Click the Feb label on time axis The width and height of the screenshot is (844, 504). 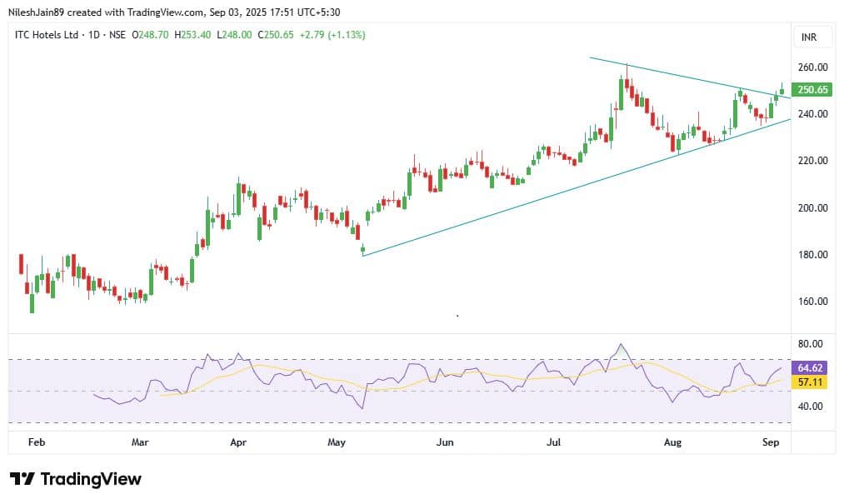point(37,442)
